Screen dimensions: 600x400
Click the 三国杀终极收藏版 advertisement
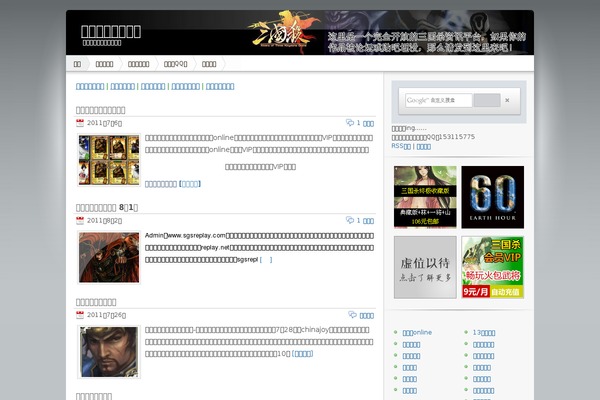(x=425, y=197)
